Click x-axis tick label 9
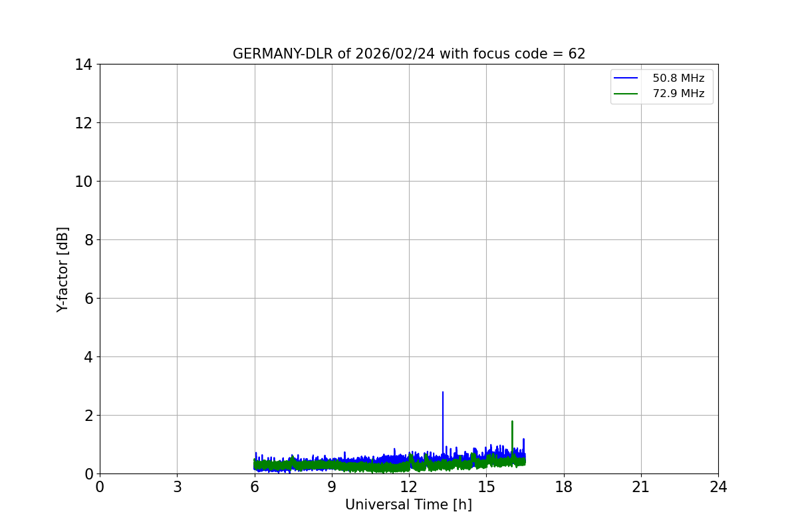Viewport: 798px width, 532px height. click(332, 487)
